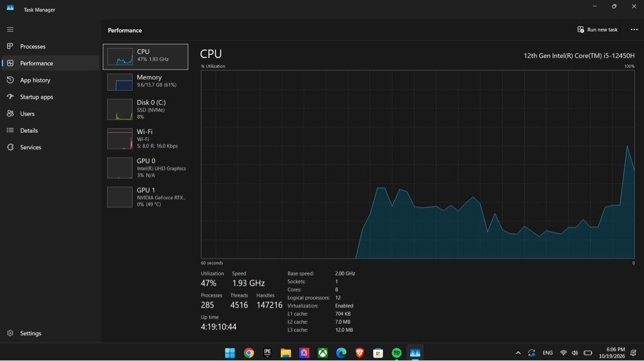644x361 pixels.
Task: Open Google Chrome from taskbar
Action: point(249,353)
